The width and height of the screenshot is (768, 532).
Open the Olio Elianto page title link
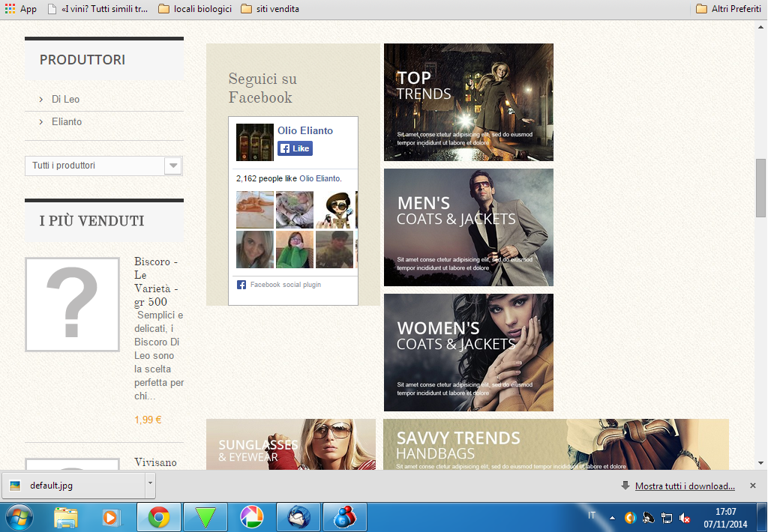[305, 130]
